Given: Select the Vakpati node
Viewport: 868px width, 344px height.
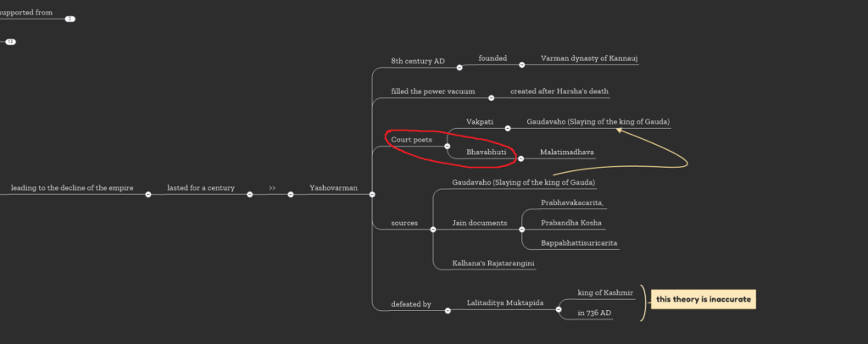Looking at the screenshot, I should coord(480,122).
